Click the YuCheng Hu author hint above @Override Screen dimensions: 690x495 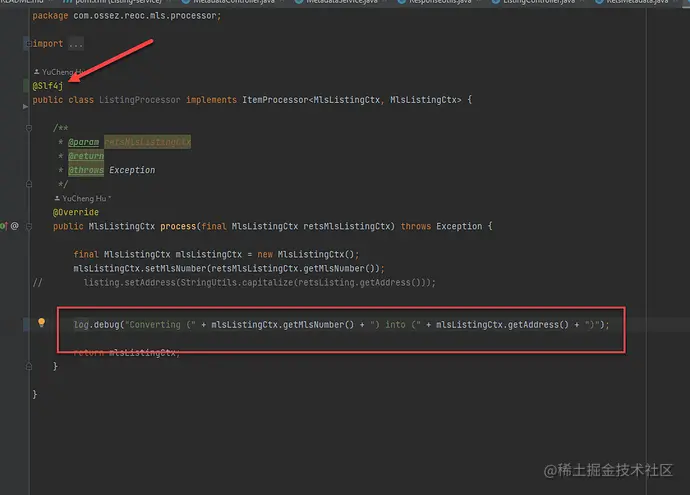pyautogui.click(x=83, y=198)
